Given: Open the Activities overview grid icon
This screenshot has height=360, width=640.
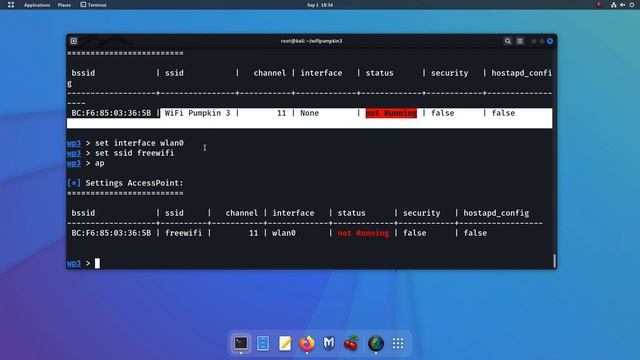Looking at the screenshot, I should pyautogui.click(x=11, y=5).
